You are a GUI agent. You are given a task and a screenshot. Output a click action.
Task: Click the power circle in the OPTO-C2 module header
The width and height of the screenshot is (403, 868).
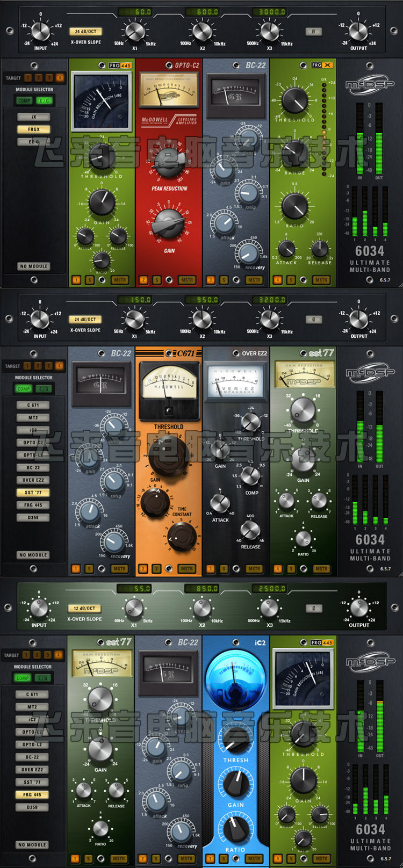tap(170, 66)
